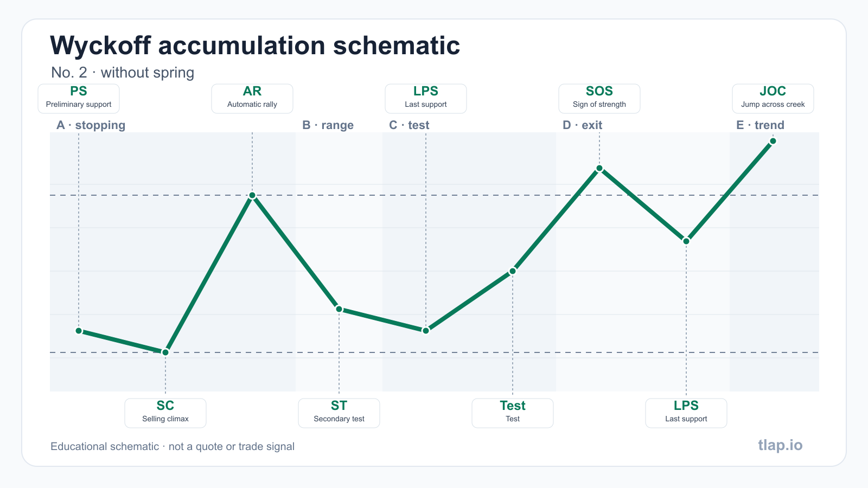
Task: Open the tlap.io watermark link
Action: coord(780,445)
